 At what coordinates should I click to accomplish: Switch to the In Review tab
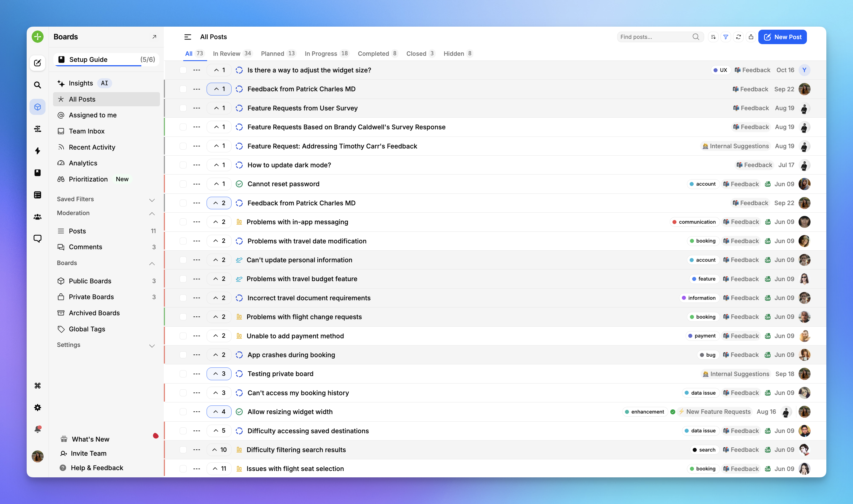pyautogui.click(x=226, y=53)
